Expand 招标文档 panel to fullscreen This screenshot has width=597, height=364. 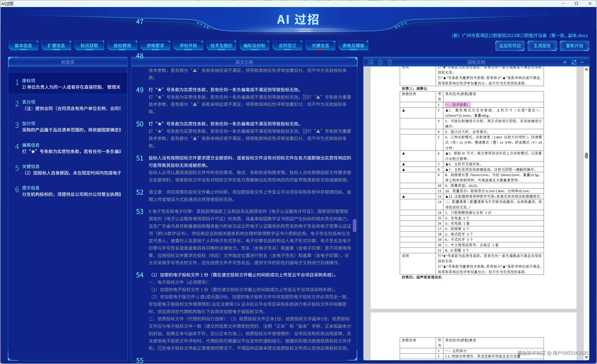coord(574,62)
